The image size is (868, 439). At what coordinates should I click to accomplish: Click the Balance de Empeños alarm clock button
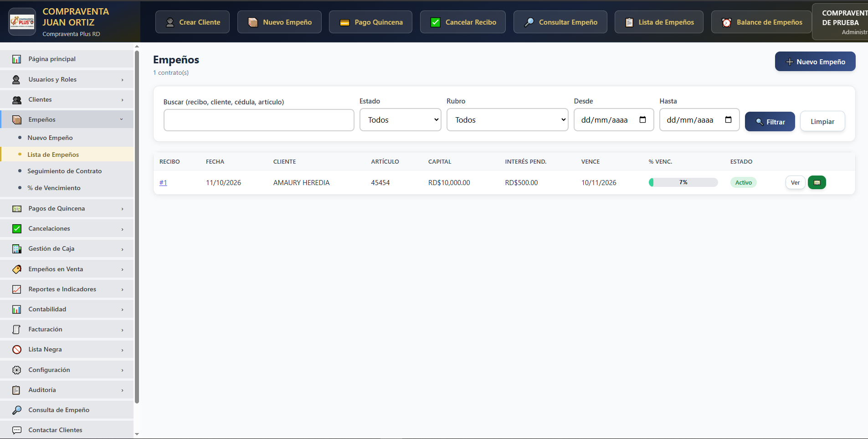coord(761,22)
